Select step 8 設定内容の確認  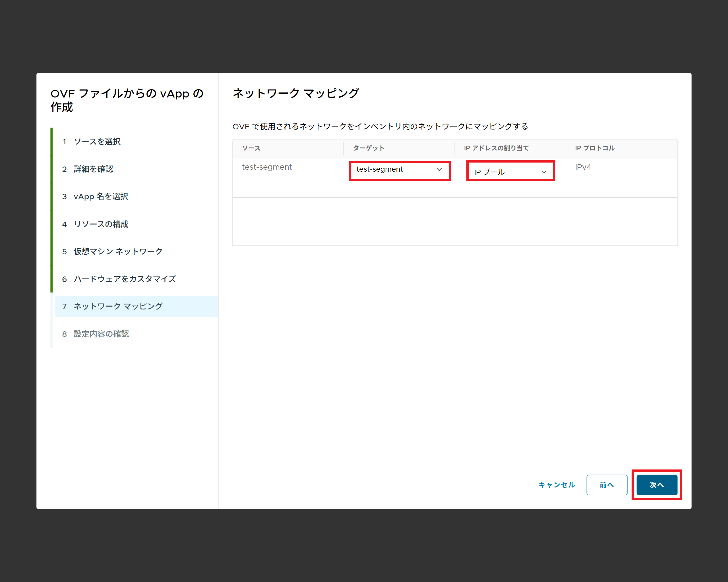(101, 334)
